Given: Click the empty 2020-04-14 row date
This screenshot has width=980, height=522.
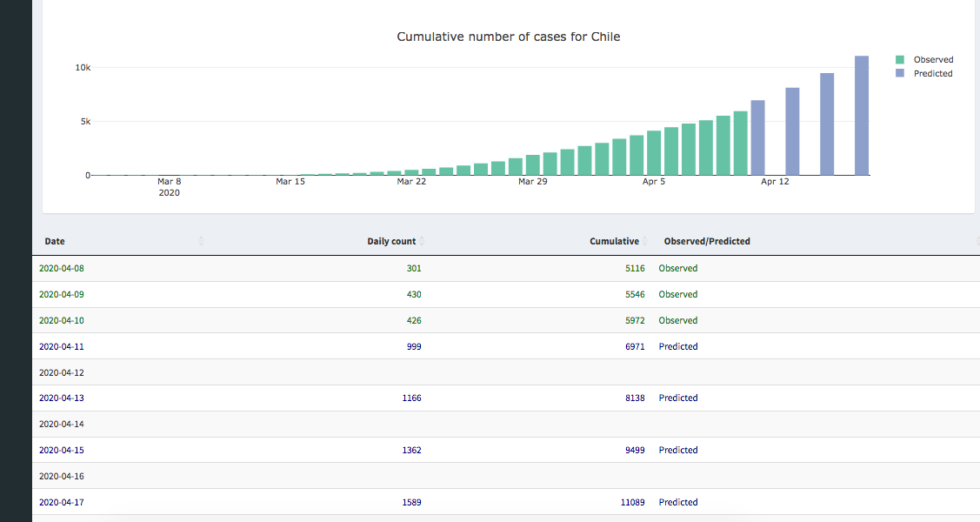Looking at the screenshot, I should [x=62, y=424].
